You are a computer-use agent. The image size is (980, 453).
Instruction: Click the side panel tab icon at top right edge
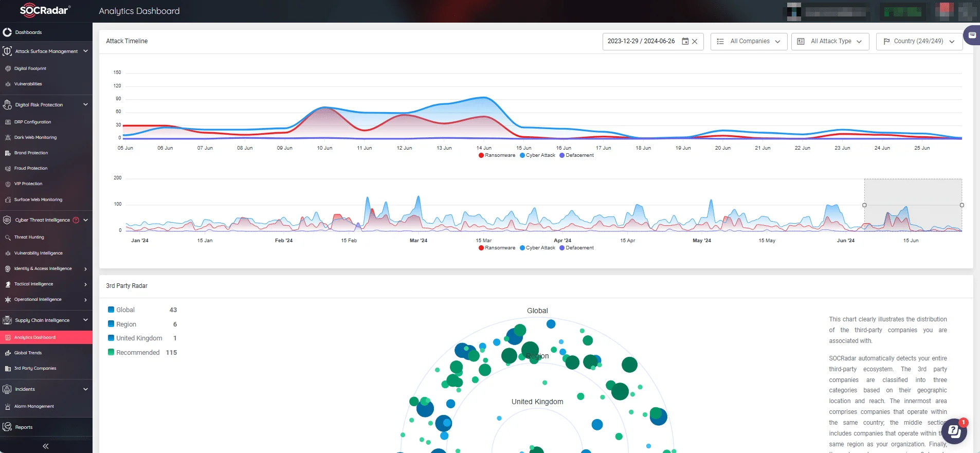pos(972,35)
